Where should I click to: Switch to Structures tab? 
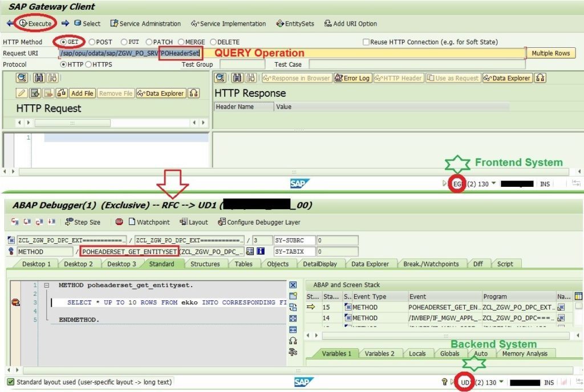205,264
